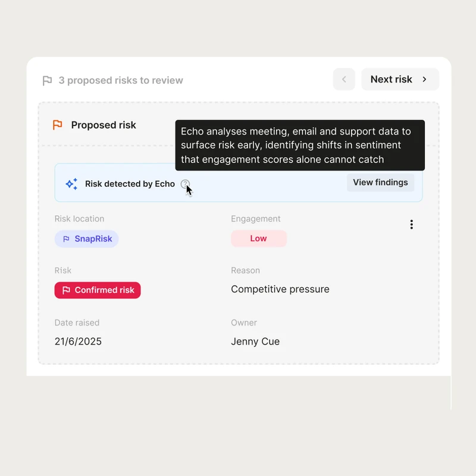Click the Low engagement badge
476x476 pixels.
(x=259, y=239)
